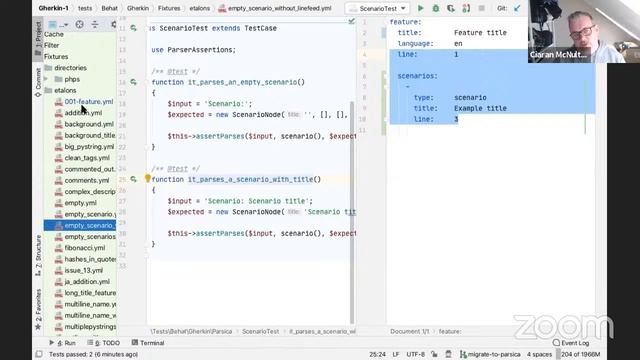Change file encoding UTF-8 in status bar
Screen dimensions: 640x360
416,354
